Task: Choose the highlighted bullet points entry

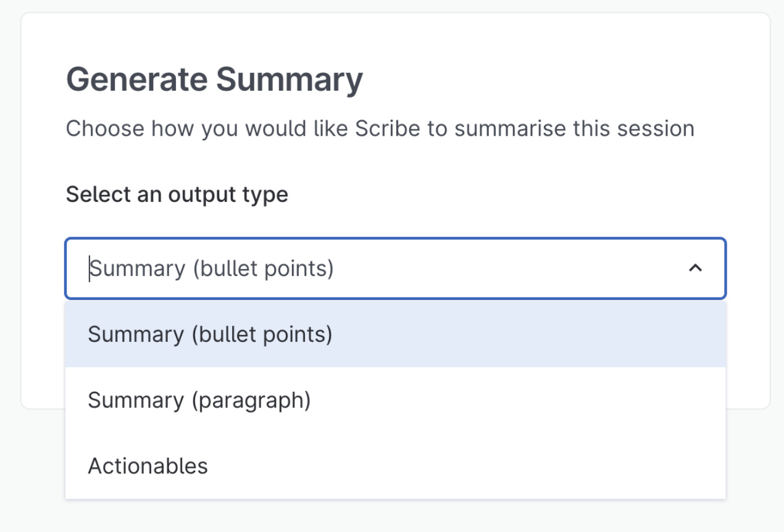Action: 210,334
